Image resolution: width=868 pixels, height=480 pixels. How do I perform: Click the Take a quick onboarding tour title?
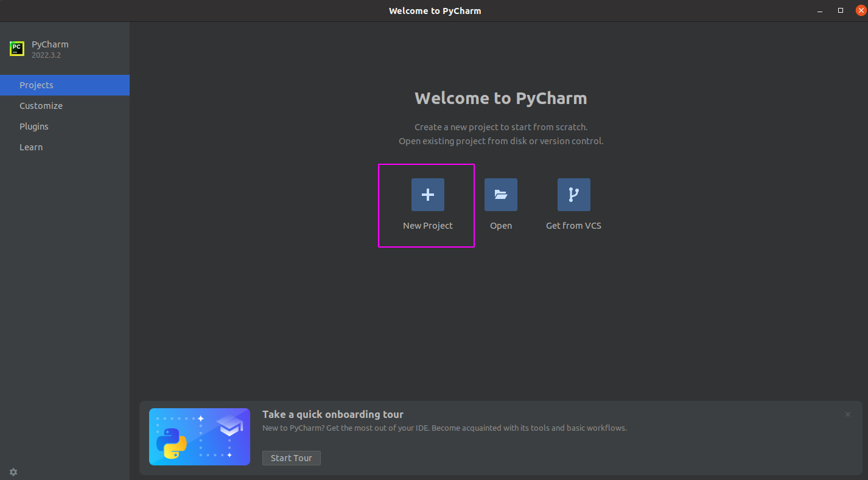point(333,414)
